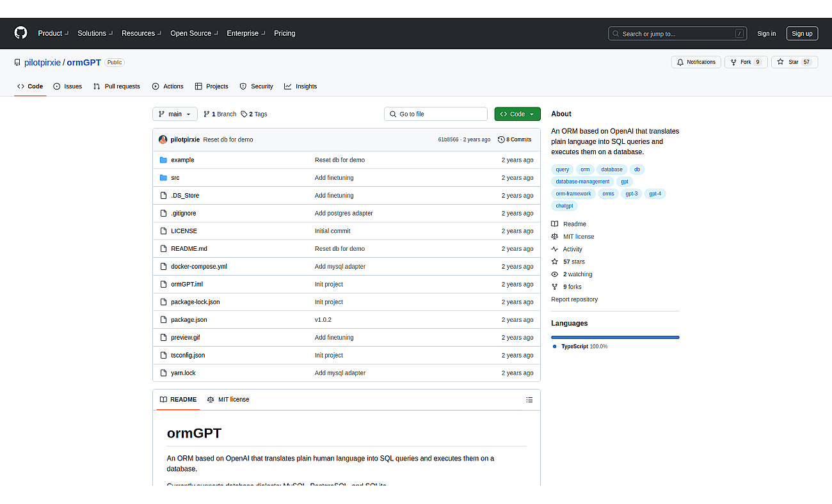Click the stars icon in About
Image resolution: width=832 pixels, height=504 pixels.
click(555, 262)
